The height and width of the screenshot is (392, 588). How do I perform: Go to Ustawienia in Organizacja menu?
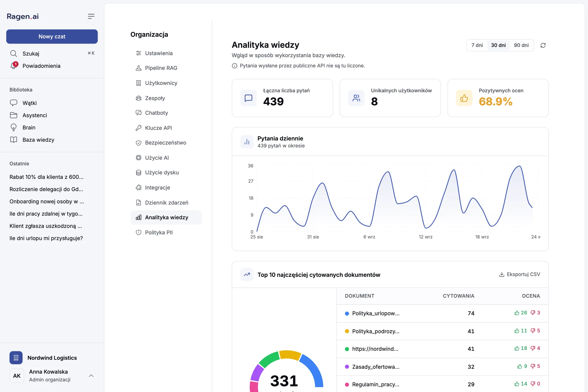tap(166, 53)
